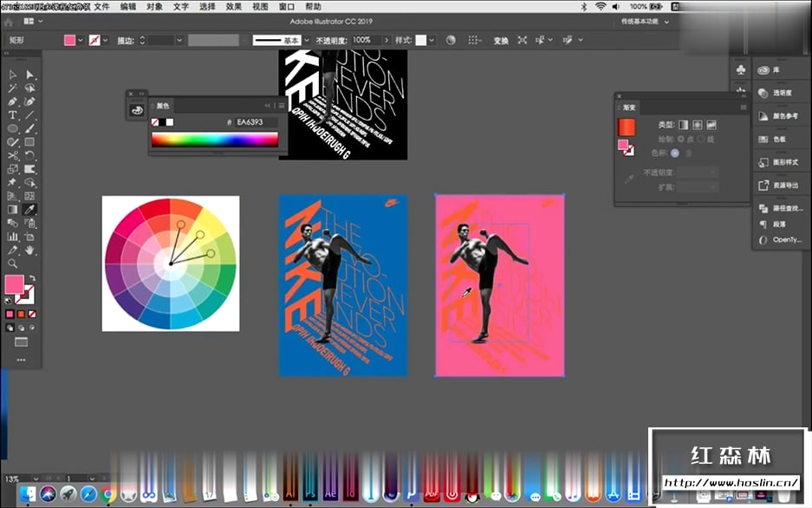This screenshot has height=508, width=812.
Task: Switch to Draw Normal mode
Action: pos(10,328)
